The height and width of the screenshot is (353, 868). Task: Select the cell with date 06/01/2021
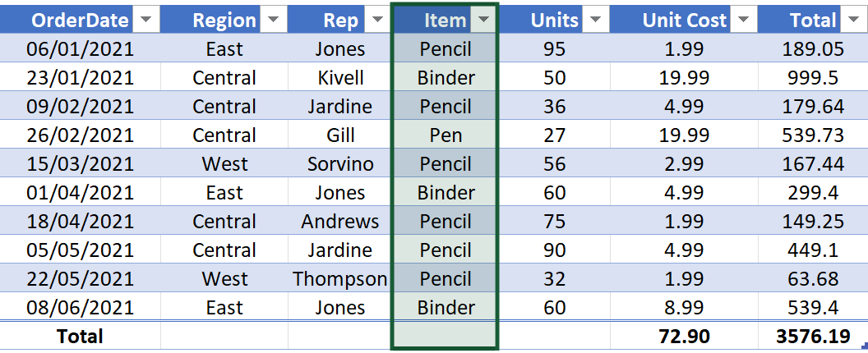(x=80, y=49)
